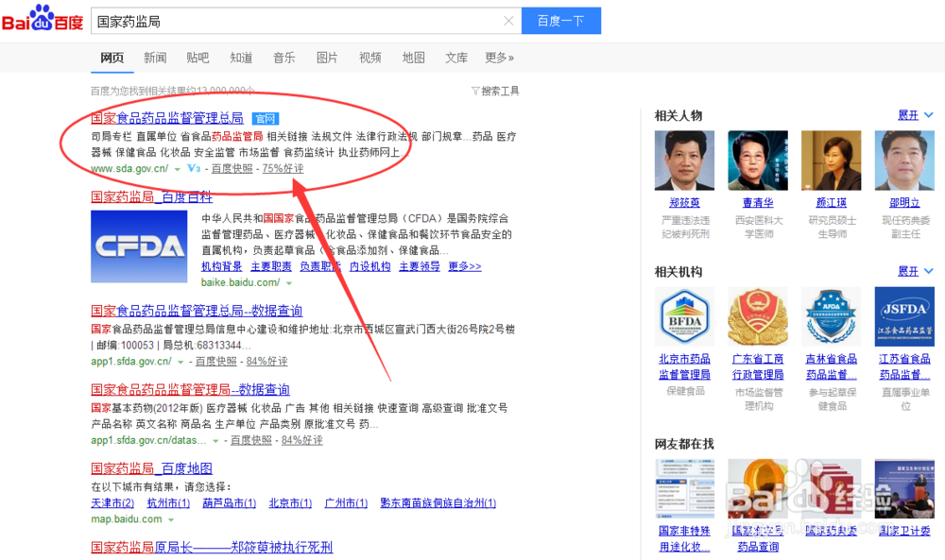Click the 国家非特殊用途化妆 thumbnail
This screenshot has height=560, width=945.
684,489
